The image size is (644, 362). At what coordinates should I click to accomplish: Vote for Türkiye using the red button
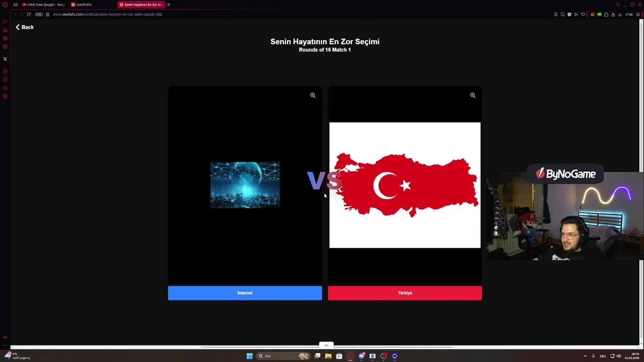(405, 293)
